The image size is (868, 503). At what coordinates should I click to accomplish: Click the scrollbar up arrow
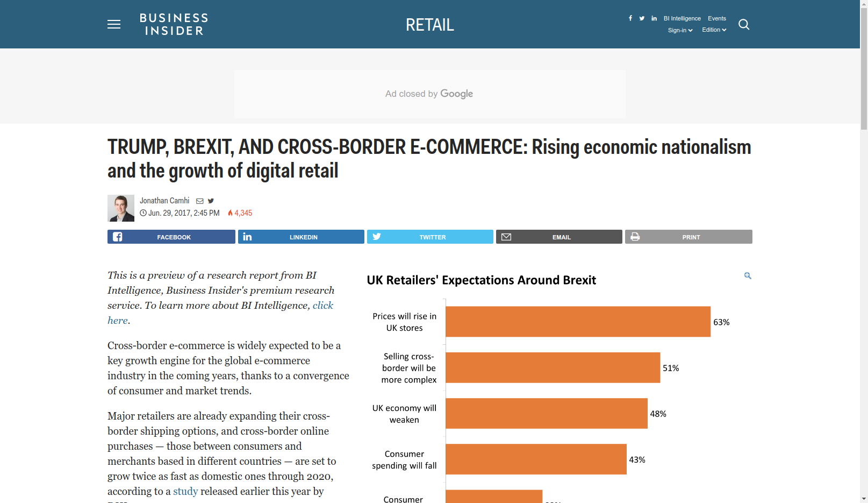[x=864, y=4]
